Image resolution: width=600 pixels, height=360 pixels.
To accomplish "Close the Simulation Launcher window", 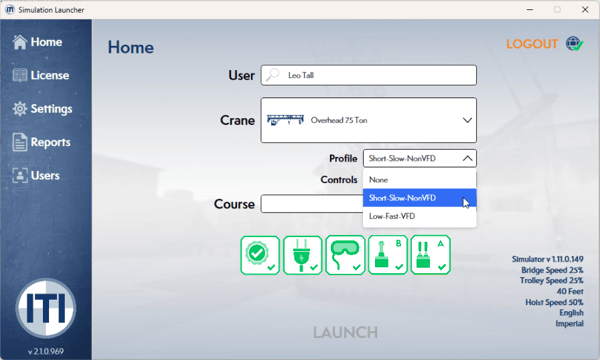I will 585,10.
